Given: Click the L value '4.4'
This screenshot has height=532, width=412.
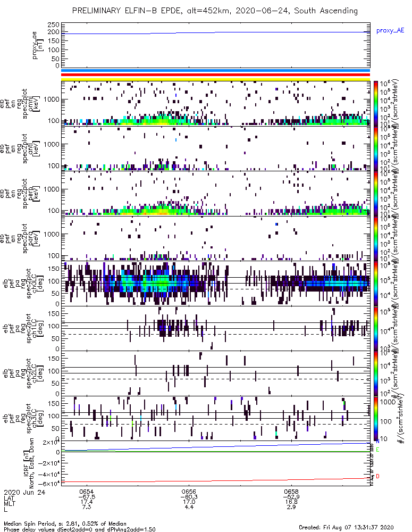Looking at the screenshot, I should (x=189, y=507).
